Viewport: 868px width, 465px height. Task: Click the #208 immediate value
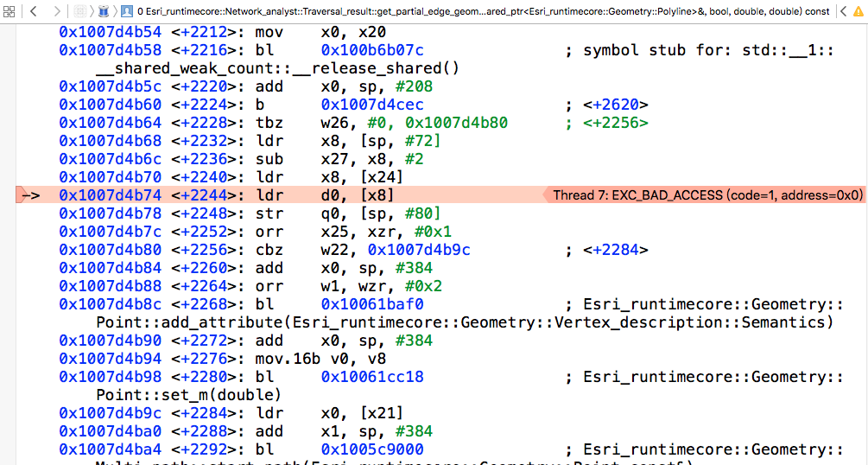(414, 86)
